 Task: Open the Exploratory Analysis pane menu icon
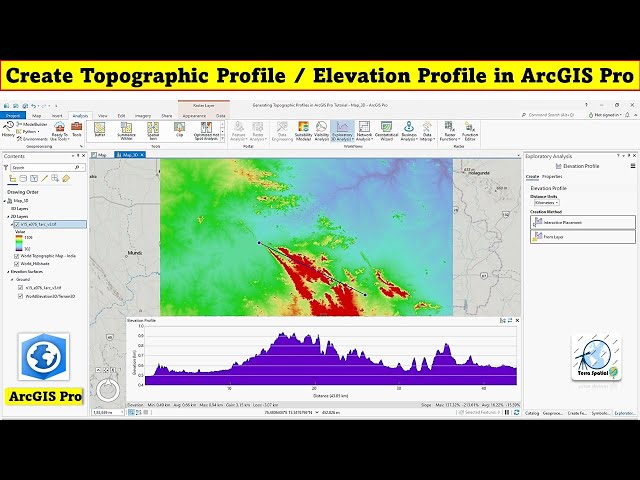click(633, 166)
